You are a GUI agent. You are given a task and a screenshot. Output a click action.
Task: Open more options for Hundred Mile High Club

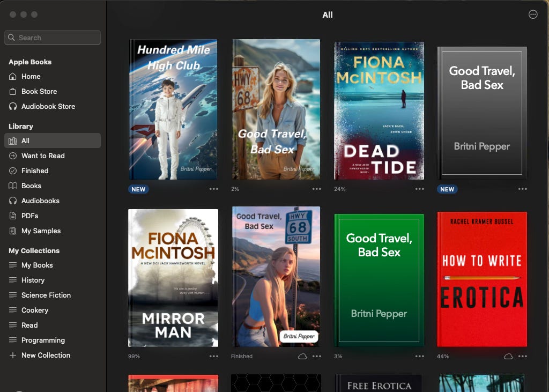point(213,189)
